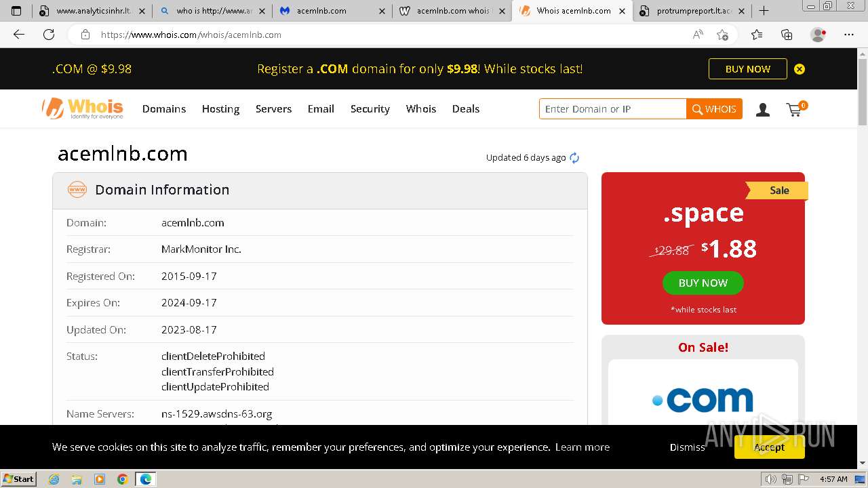View site information lock icon
The height and width of the screenshot is (488, 868).
click(x=85, y=35)
